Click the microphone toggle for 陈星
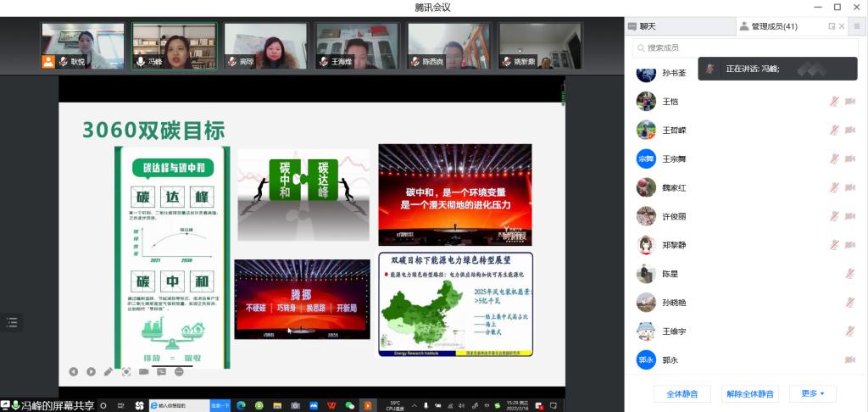 [x=850, y=274]
